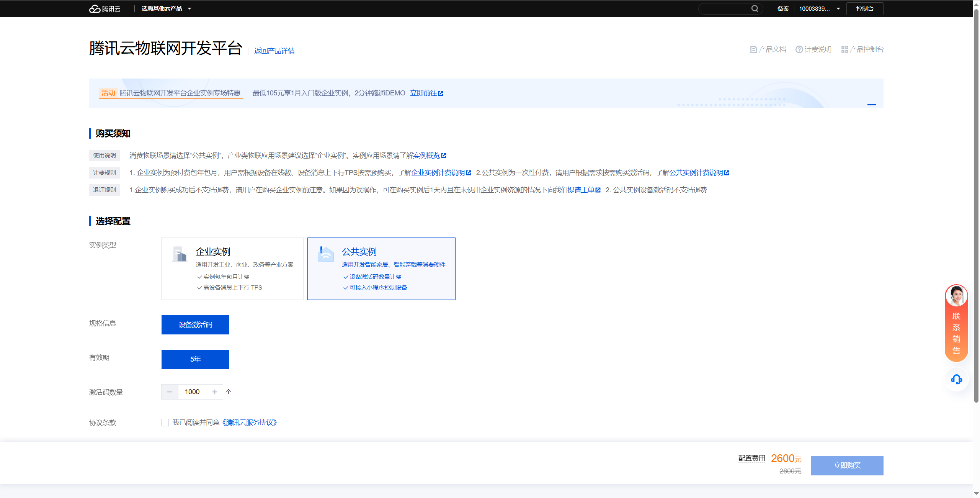Screen dimensions: 980x498
Task: Increase activation code quantity with plus
Action: pyautogui.click(x=214, y=392)
